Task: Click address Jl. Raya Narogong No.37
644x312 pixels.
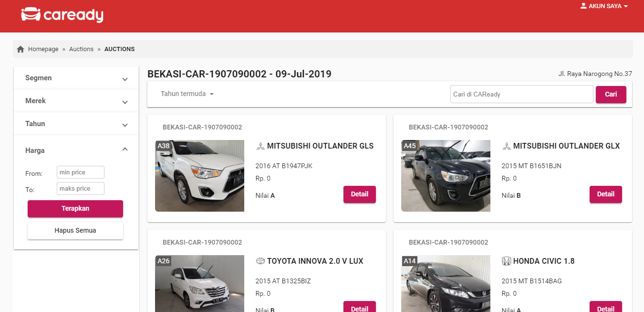Action: (595, 74)
